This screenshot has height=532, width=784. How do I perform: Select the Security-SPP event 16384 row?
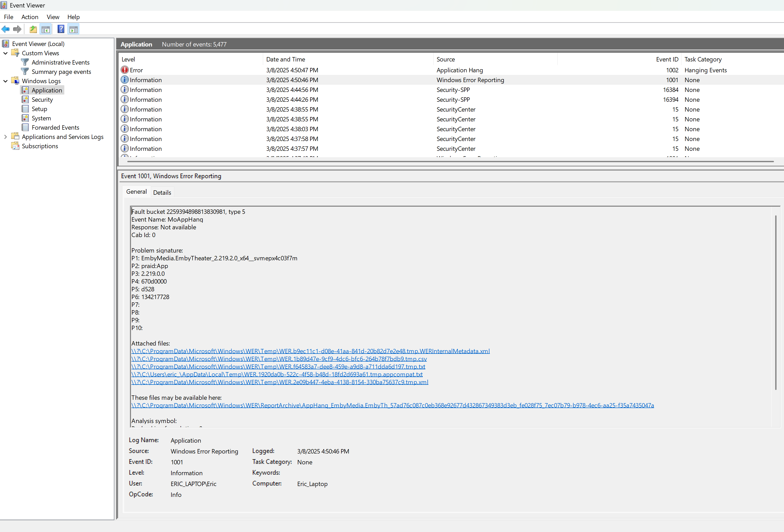tap(451, 90)
